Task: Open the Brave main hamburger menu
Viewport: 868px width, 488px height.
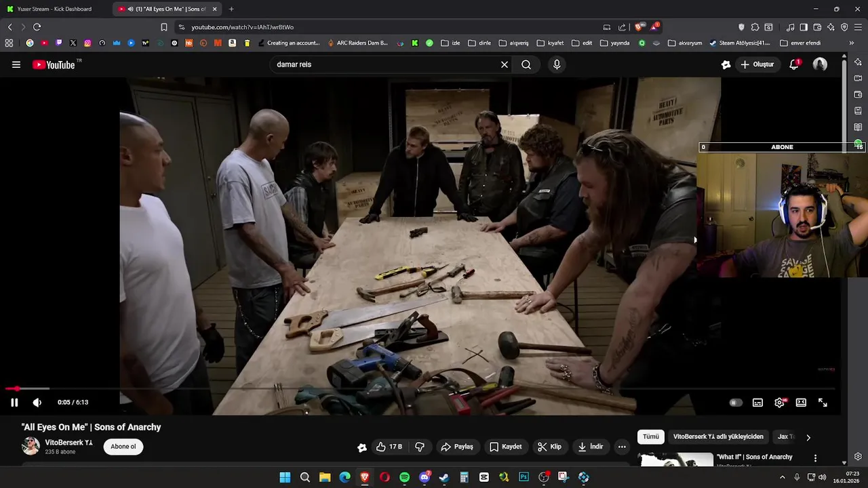Action: click(858, 27)
